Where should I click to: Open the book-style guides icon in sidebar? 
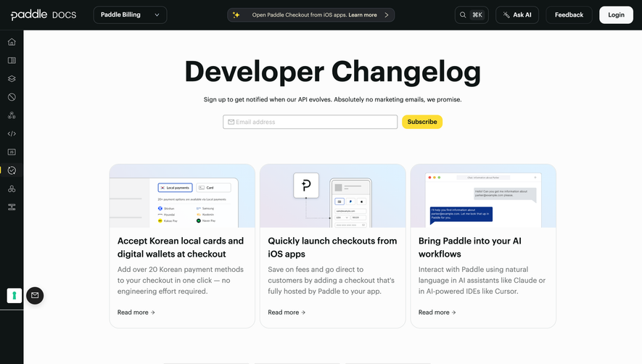pyautogui.click(x=12, y=60)
